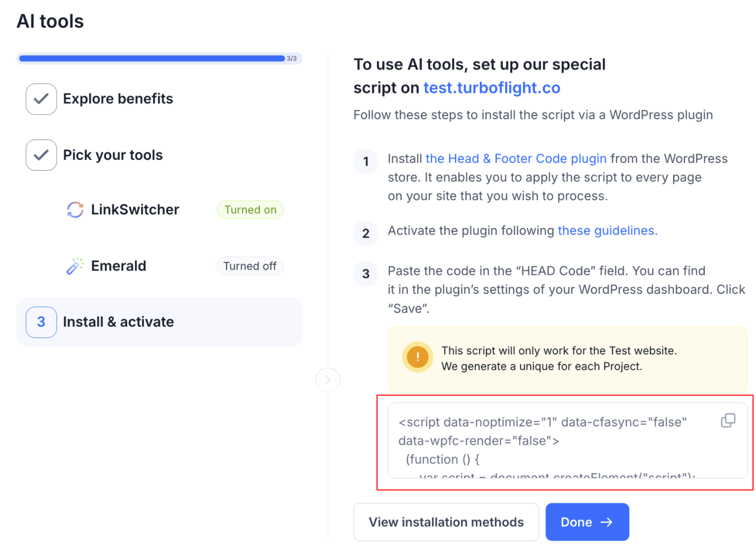The height and width of the screenshot is (554, 756).
Task: Click step number 2 badge
Action: click(x=366, y=233)
